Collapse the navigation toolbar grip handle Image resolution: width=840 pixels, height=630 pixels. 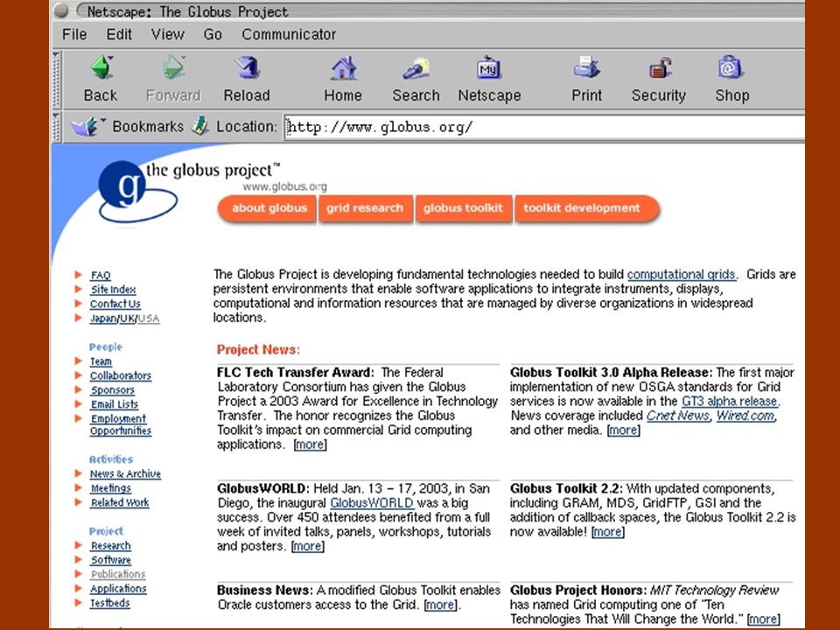(x=56, y=80)
